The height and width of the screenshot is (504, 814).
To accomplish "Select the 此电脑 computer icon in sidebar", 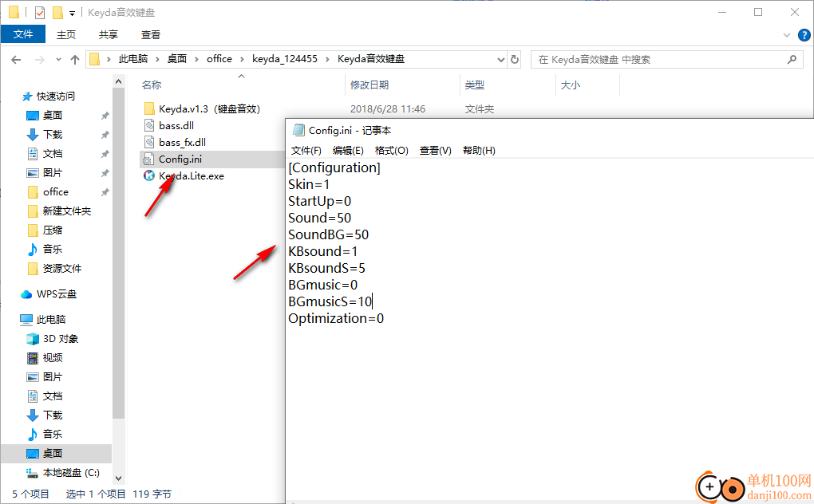I will coord(26,320).
